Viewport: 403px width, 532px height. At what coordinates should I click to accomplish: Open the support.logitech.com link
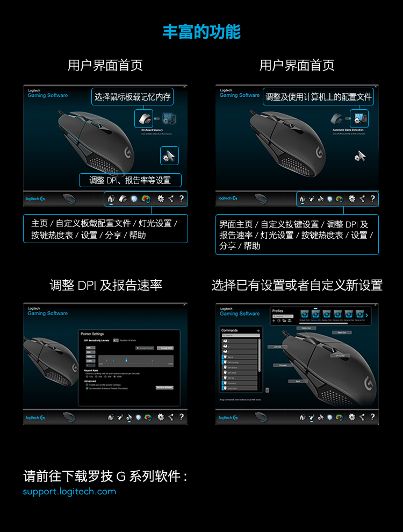pos(69,492)
